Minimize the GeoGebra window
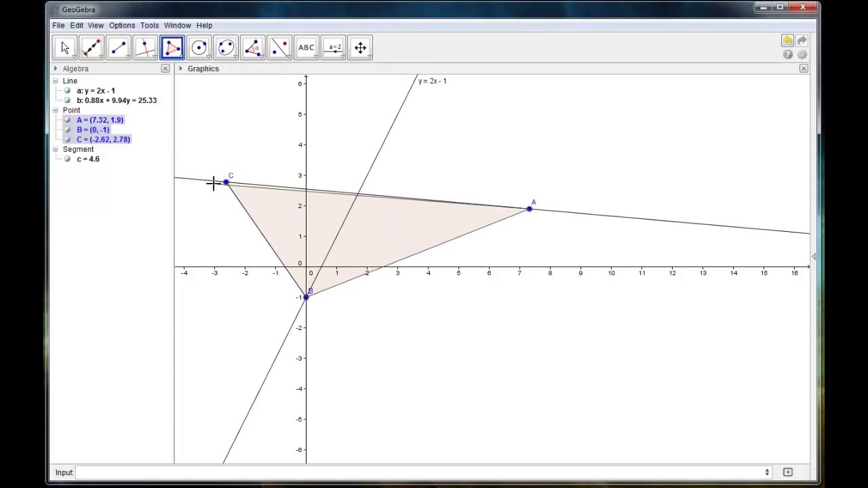Screen dimensions: 868x488 click(764, 7)
